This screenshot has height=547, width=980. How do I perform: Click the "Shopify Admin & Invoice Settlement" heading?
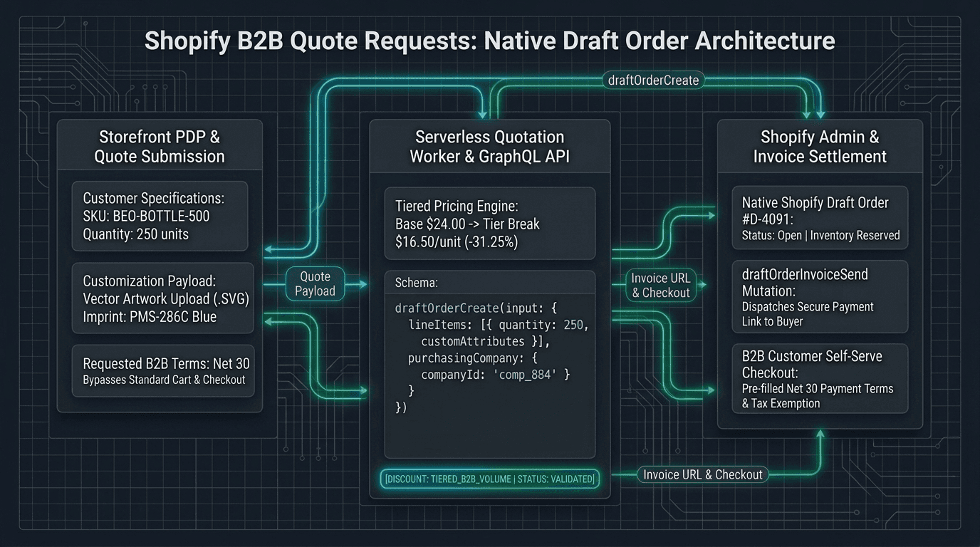pos(820,147)
